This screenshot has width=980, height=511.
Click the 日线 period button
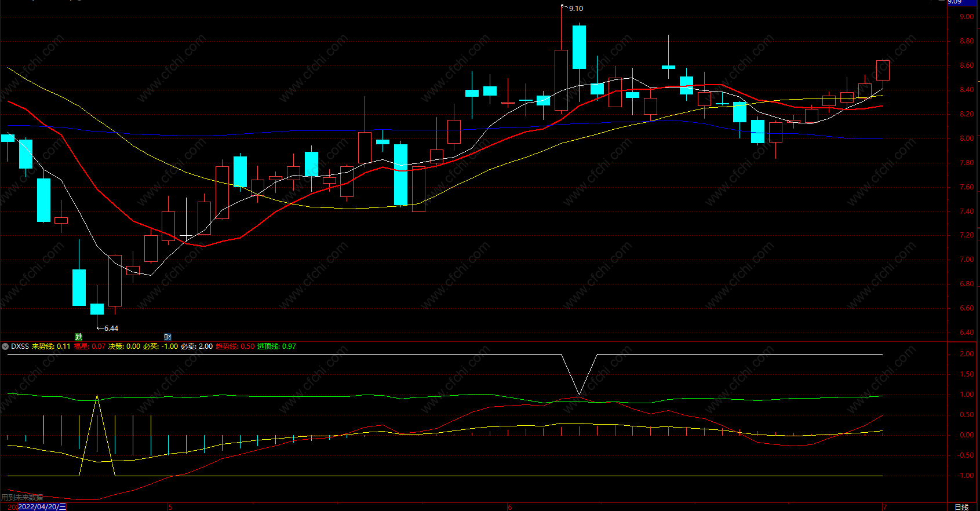pos(961,507)
